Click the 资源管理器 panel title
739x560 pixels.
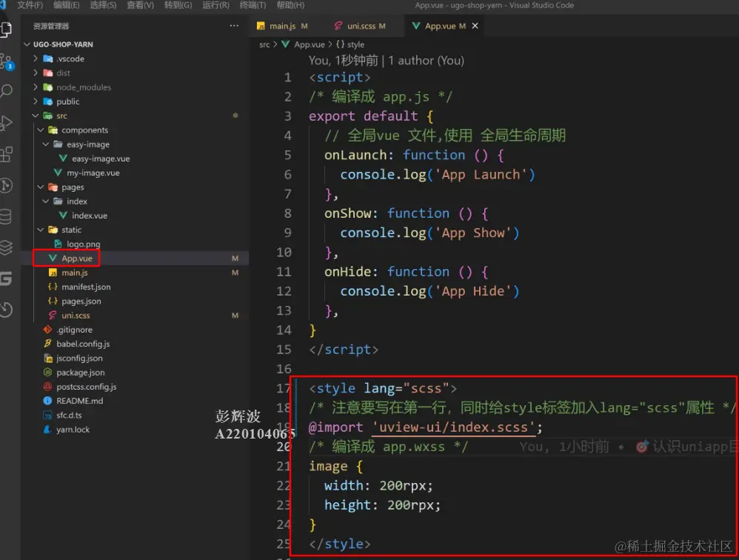pos(51,26)
